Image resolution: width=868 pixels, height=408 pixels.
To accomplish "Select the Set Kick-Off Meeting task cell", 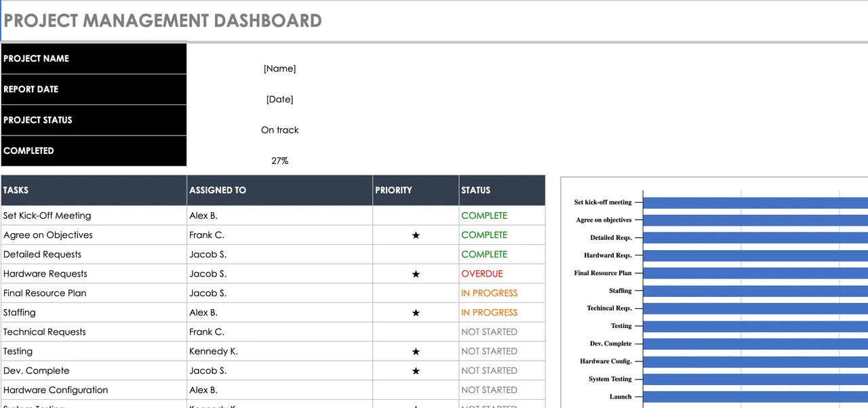I will [94, 216].
